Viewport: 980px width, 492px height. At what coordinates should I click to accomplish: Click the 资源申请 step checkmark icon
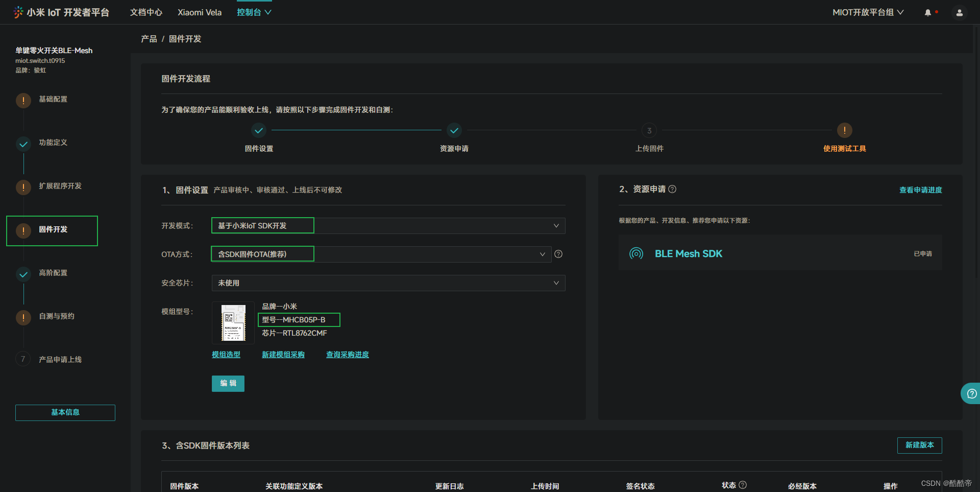click(454, 130)
